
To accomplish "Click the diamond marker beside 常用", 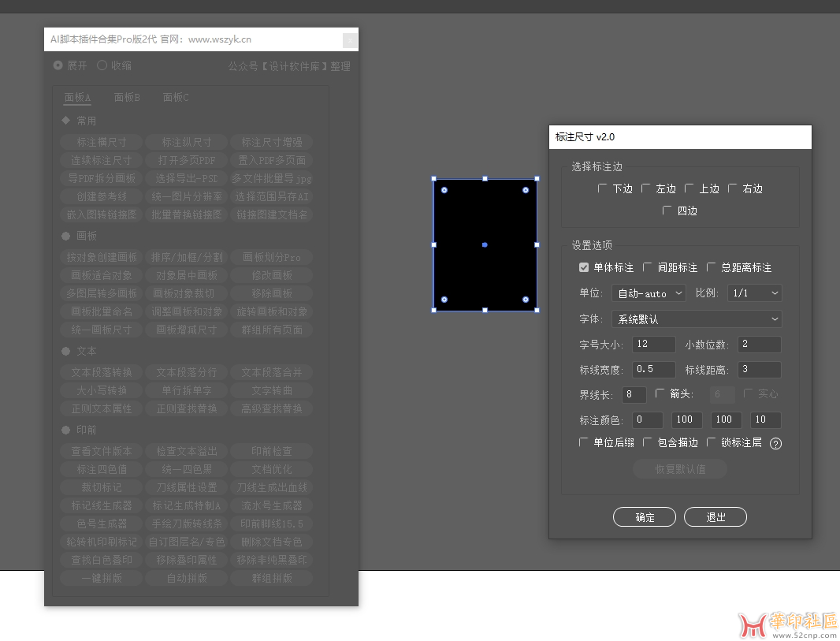I will (x=66, y=121).
